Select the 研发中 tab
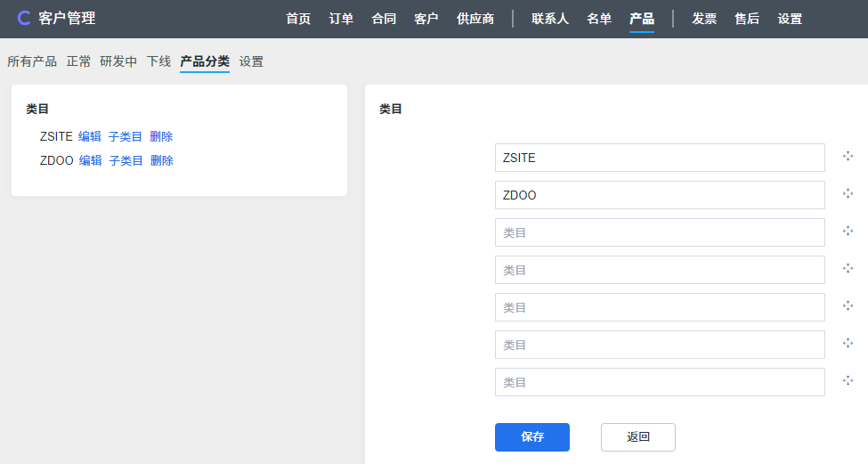Viewport: 868px width, 464px height. click(x=118, y=61)
